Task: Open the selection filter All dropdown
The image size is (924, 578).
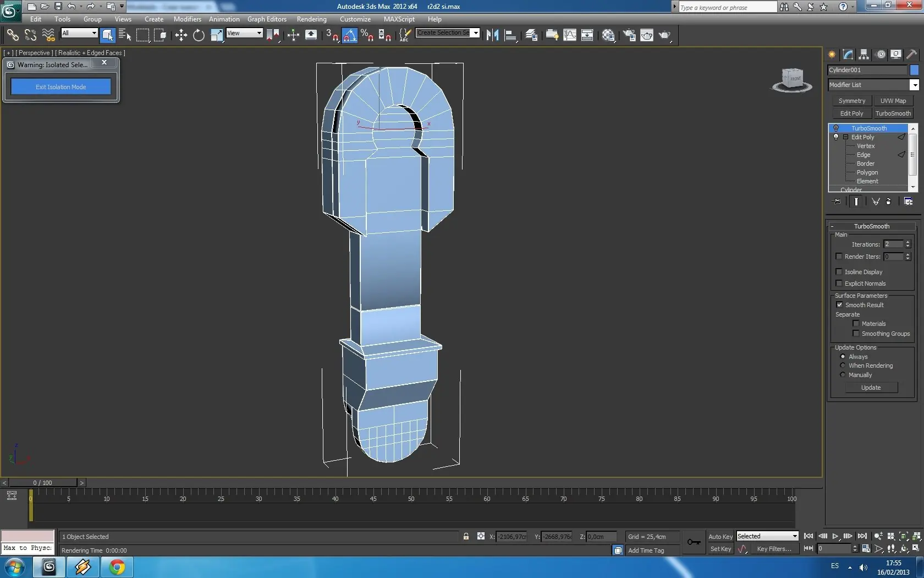Action: tap(79, 33)
